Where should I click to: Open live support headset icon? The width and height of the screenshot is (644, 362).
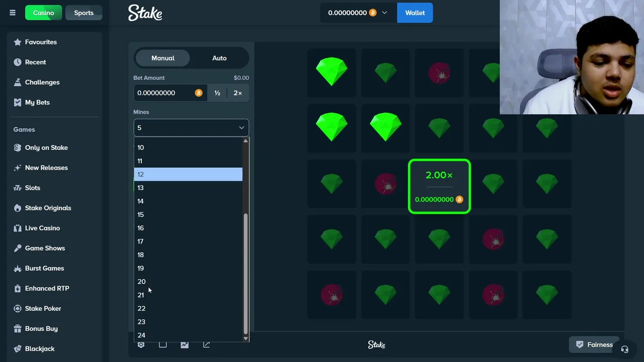tap(624, 349)
